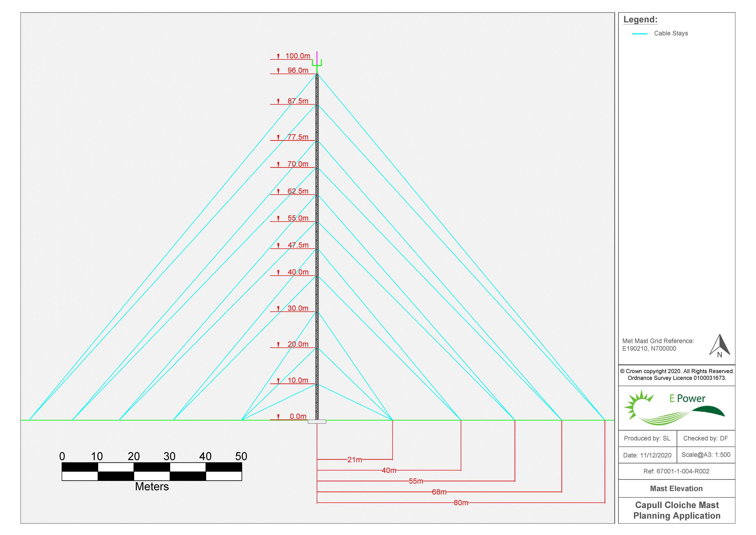
Task: Select the '30.0m' height label
Action: point(298,308)
